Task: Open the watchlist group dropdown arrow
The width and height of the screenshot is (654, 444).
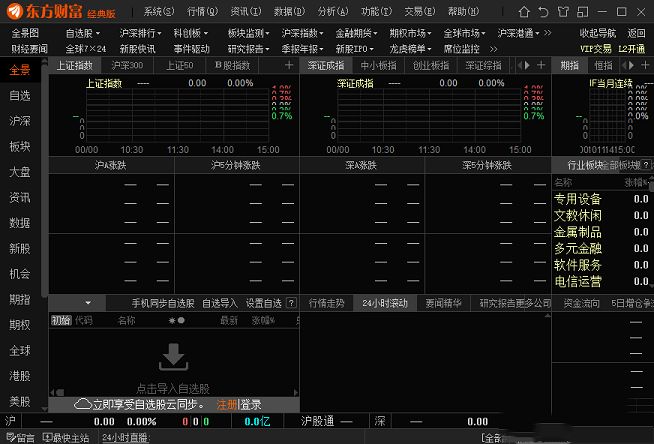Action: tap(88, 303)
